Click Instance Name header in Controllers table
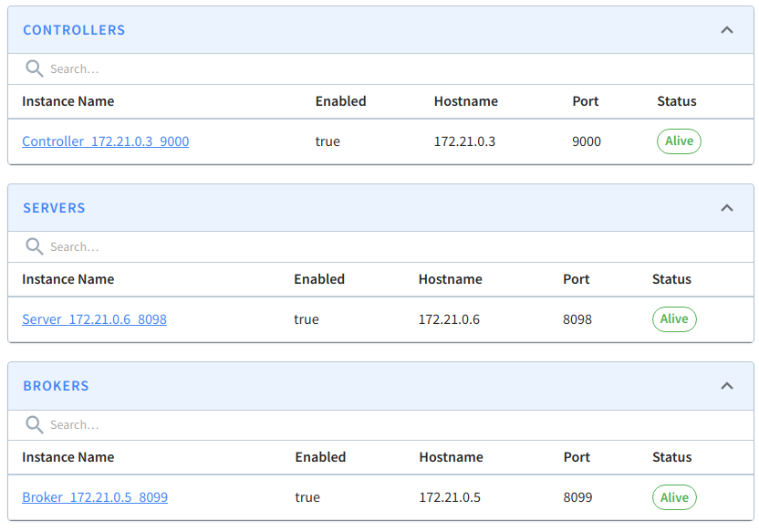 (68, 101)
